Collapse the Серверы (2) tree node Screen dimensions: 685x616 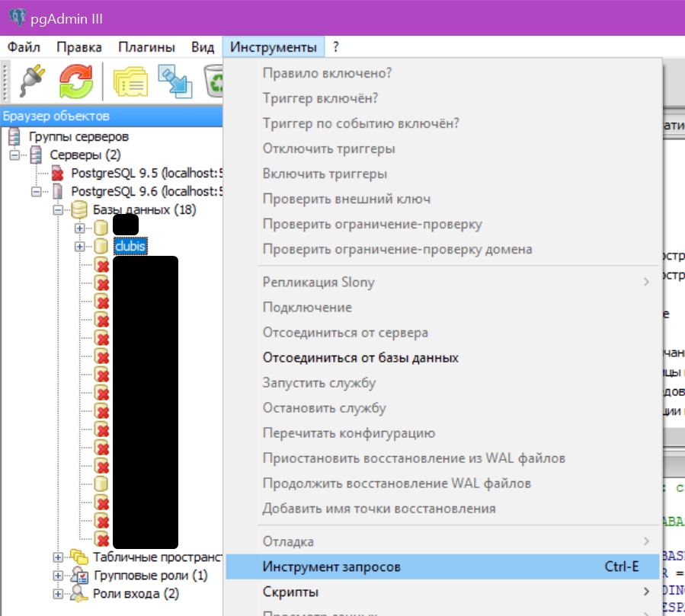pyautogui.click(x=14, y=155)
